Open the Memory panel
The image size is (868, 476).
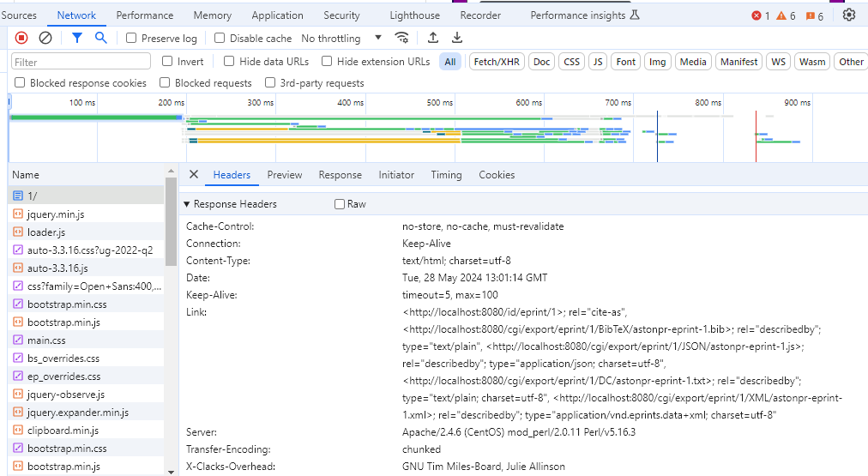click(213, 15)
